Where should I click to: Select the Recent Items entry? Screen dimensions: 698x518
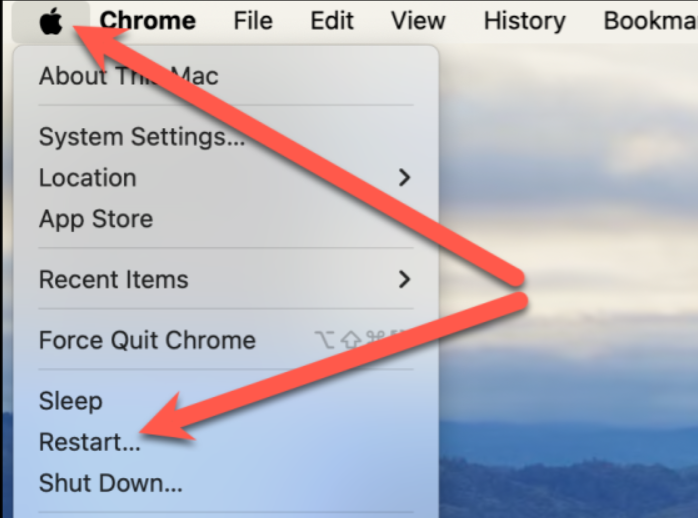[113, 280]
